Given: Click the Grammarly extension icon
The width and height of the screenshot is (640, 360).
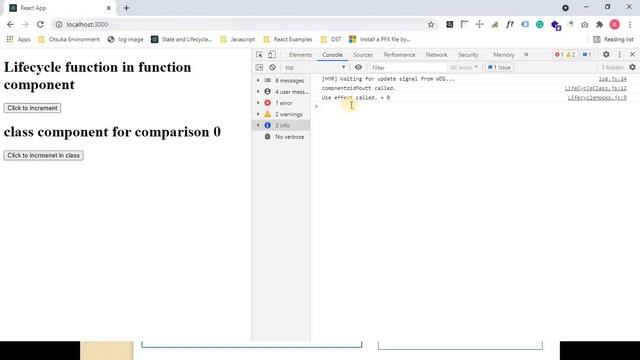Looking at the screenshot, I should [540, 24].
